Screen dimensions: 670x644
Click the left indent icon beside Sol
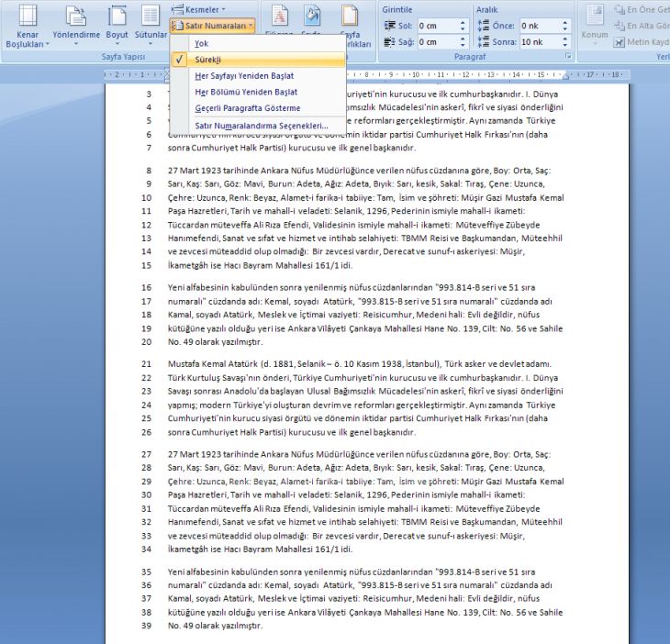tap(389, 26)
